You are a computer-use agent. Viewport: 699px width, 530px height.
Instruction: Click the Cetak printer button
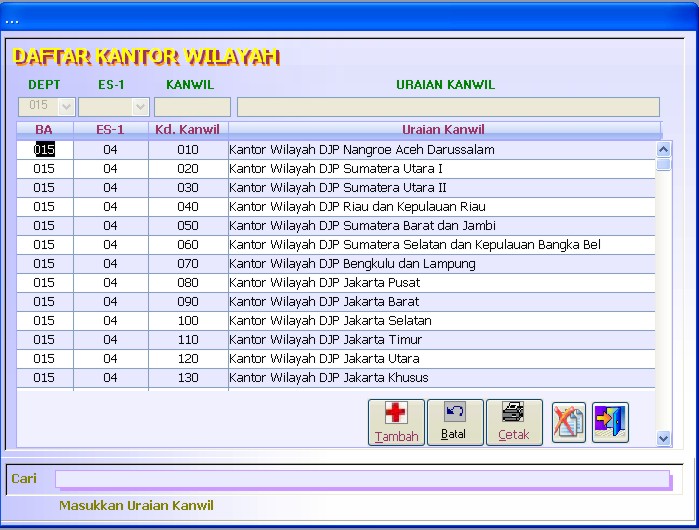514,422
